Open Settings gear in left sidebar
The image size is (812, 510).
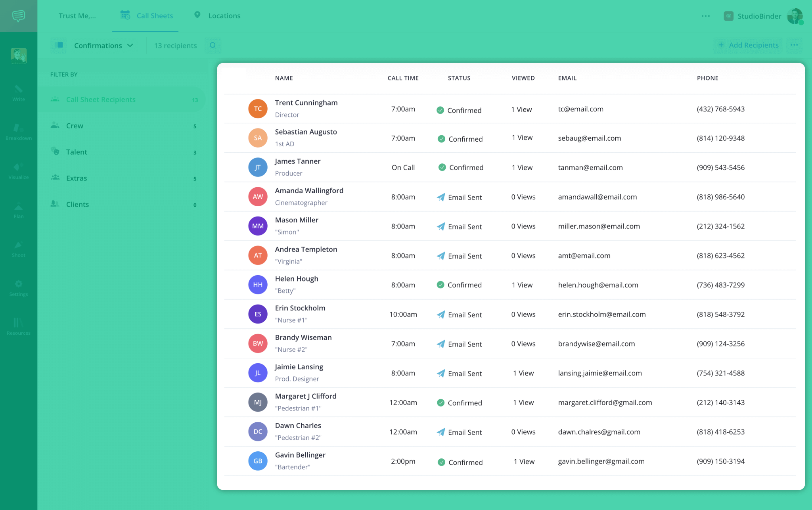[x=18, y=288]
